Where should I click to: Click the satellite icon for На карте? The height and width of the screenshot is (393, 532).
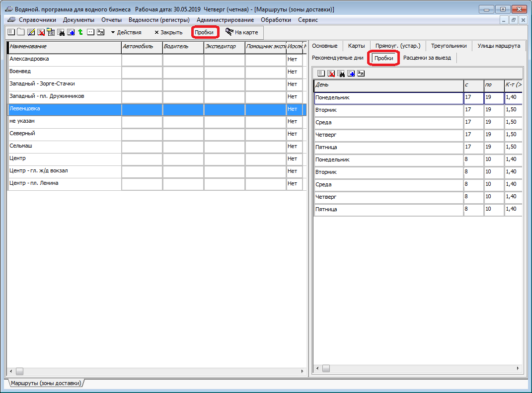229,32
